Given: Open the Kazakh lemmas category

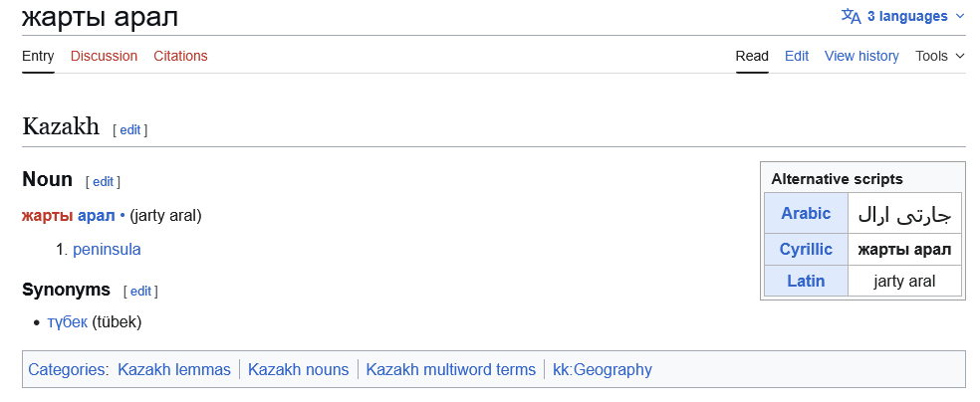Looking at the screenshot, I should 173,369.
